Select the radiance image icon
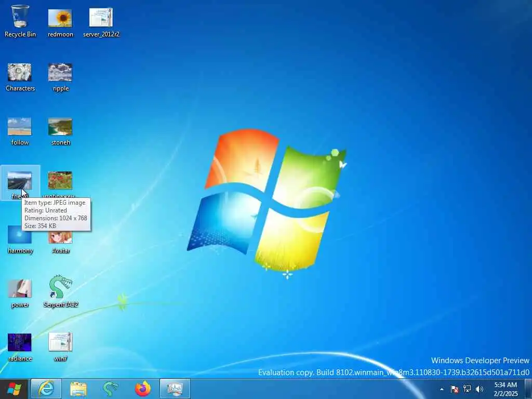532x399 pixels. coord(20,348)
